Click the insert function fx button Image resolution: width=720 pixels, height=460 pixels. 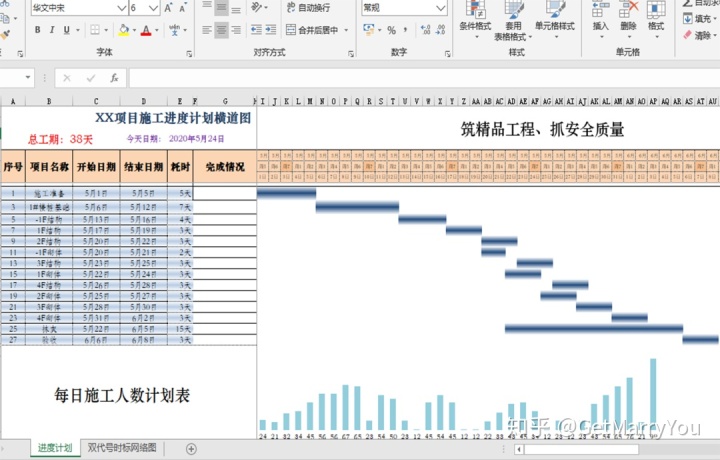(x=114, y=78)
